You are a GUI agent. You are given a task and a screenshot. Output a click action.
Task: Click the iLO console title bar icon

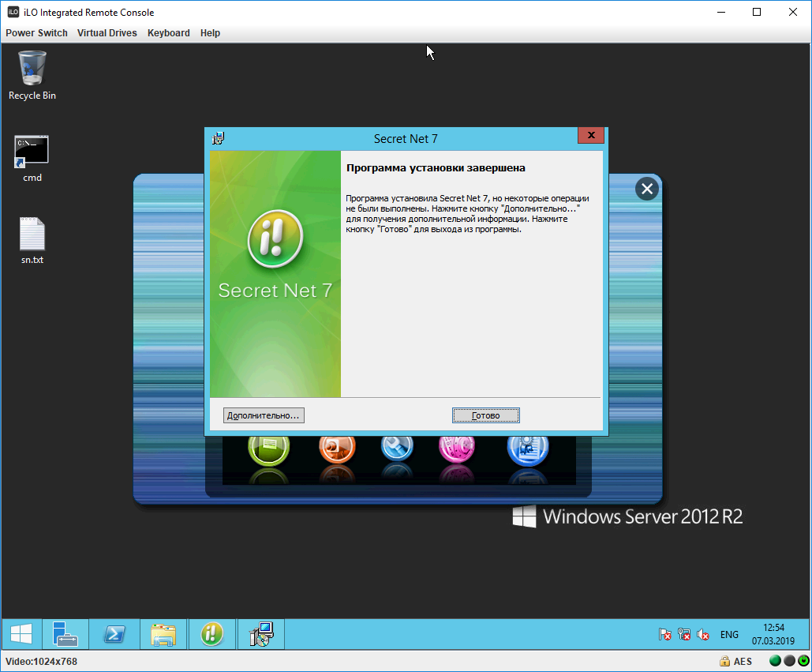13,12
